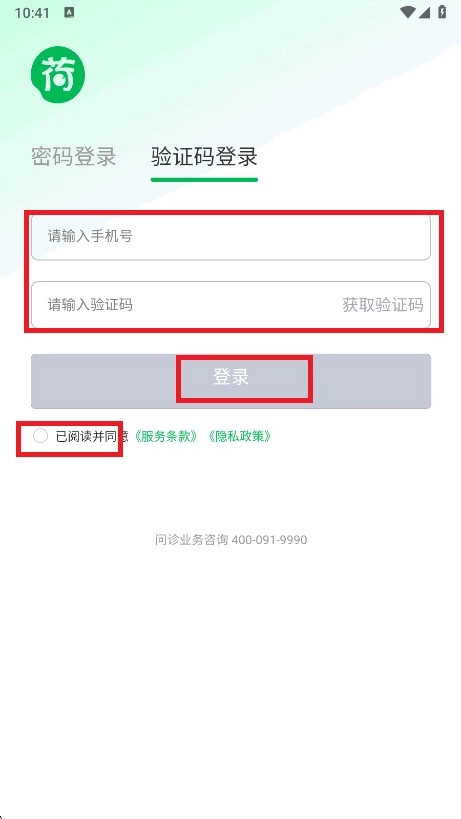
Task: Tap the 已阅读并同意 label text
Action: 92,436
